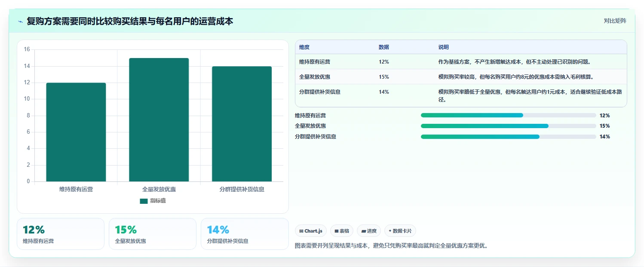Click the 维持原有运营 bar in the chart
644x267 pixels.
pos(76,132)
